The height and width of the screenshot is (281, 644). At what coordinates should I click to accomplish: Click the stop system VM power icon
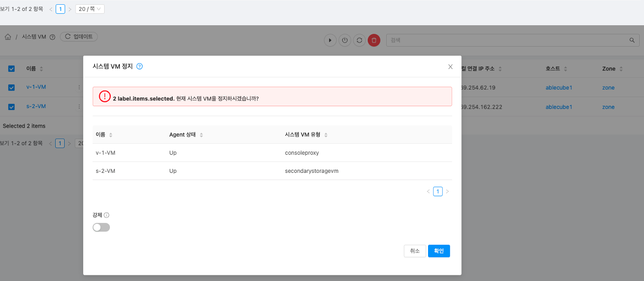tap(345, 40)
